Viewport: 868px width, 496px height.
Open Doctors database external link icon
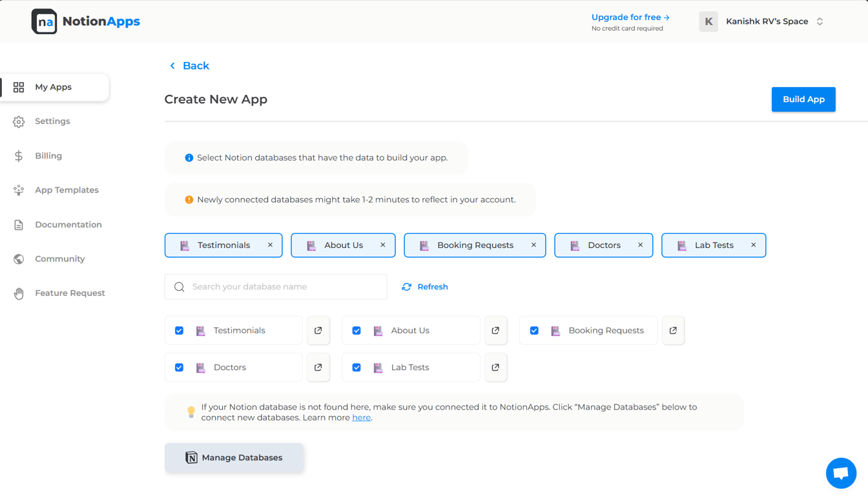318,367
